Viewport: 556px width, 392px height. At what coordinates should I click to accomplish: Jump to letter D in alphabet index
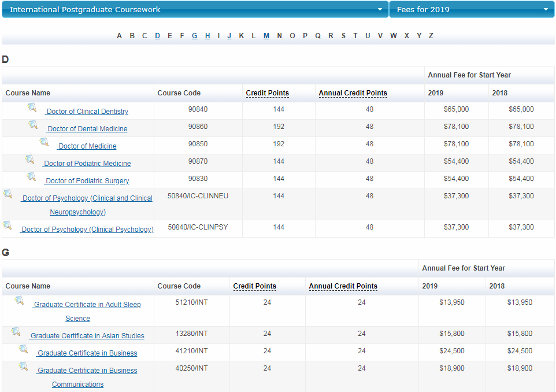pyautogui.click(x=157, y=36)
